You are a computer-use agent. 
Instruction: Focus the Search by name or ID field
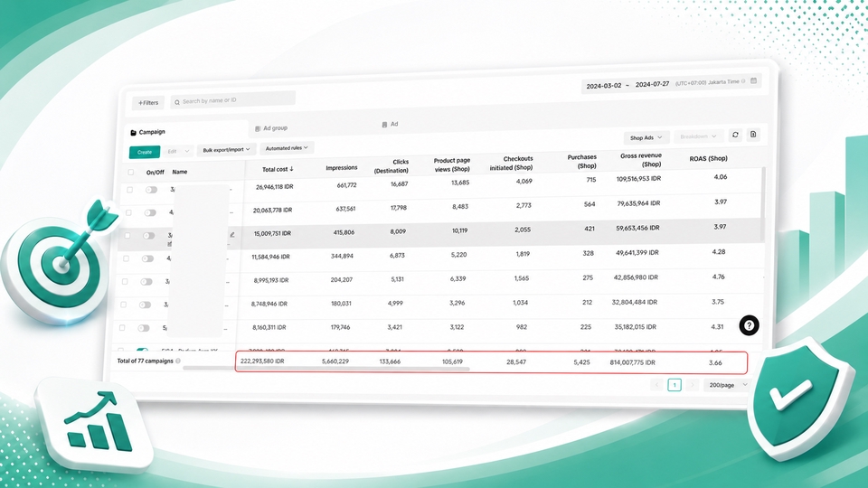point(232,100)
